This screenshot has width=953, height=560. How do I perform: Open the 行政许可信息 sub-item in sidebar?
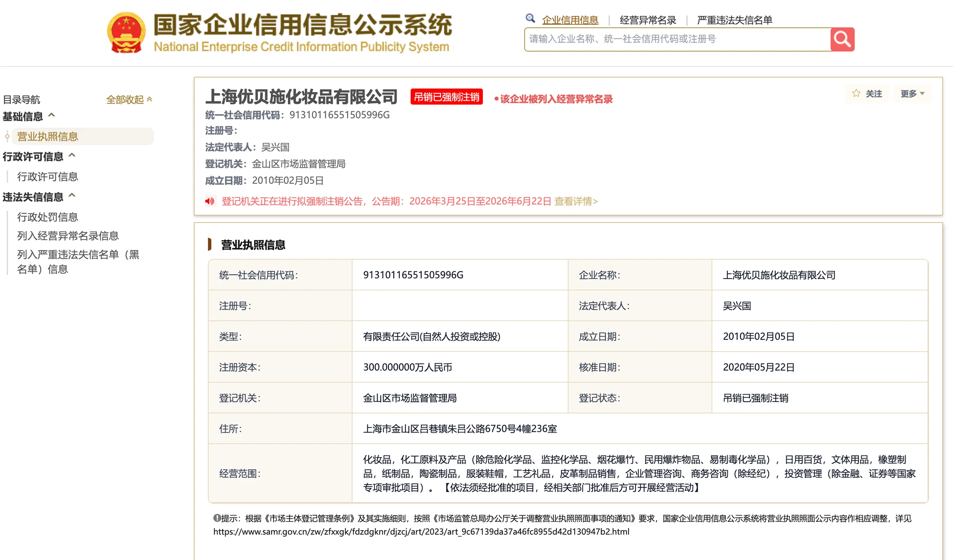click(x=48, y=177)
